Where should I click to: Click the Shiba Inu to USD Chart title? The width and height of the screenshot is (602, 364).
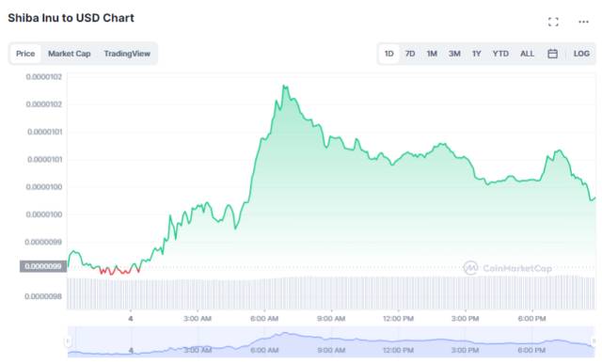coord(71,18)
